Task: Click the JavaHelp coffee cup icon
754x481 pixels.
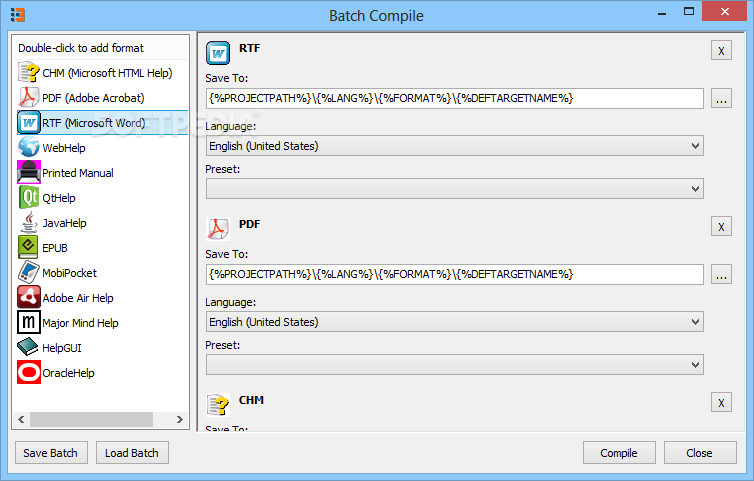Action: click(x=29, y=223)
